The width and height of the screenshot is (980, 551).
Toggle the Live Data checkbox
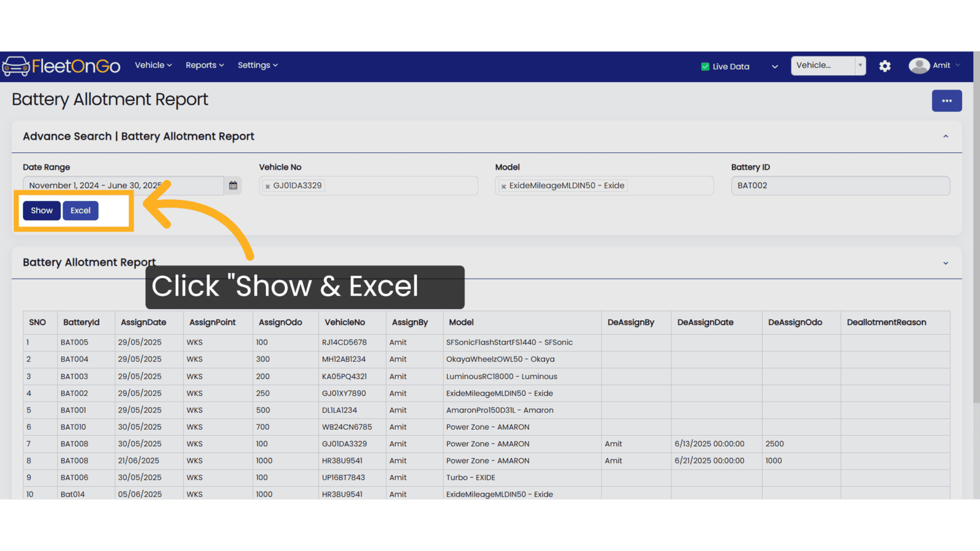[x=705, y=67]
